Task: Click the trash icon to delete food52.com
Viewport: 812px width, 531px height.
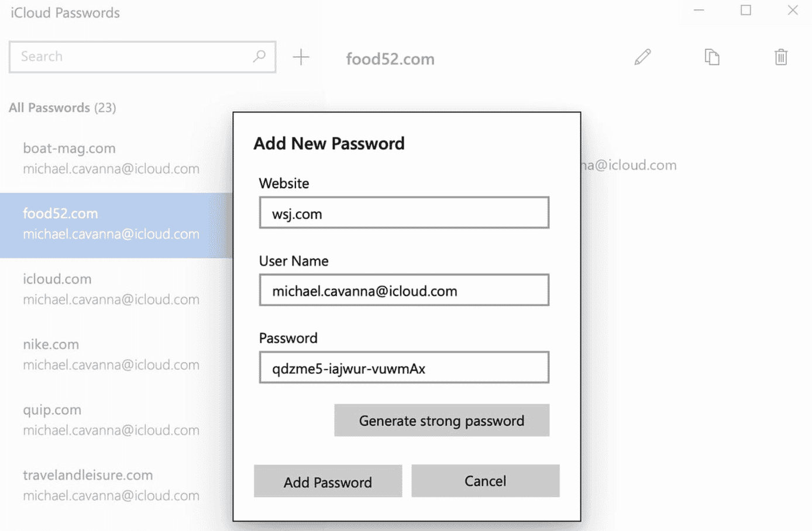Action: pos(781,57)
